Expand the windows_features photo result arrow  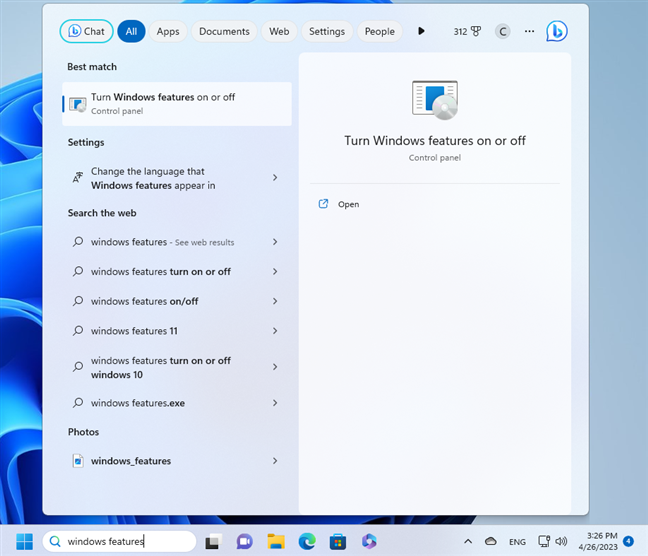click(x=275, y=461)
